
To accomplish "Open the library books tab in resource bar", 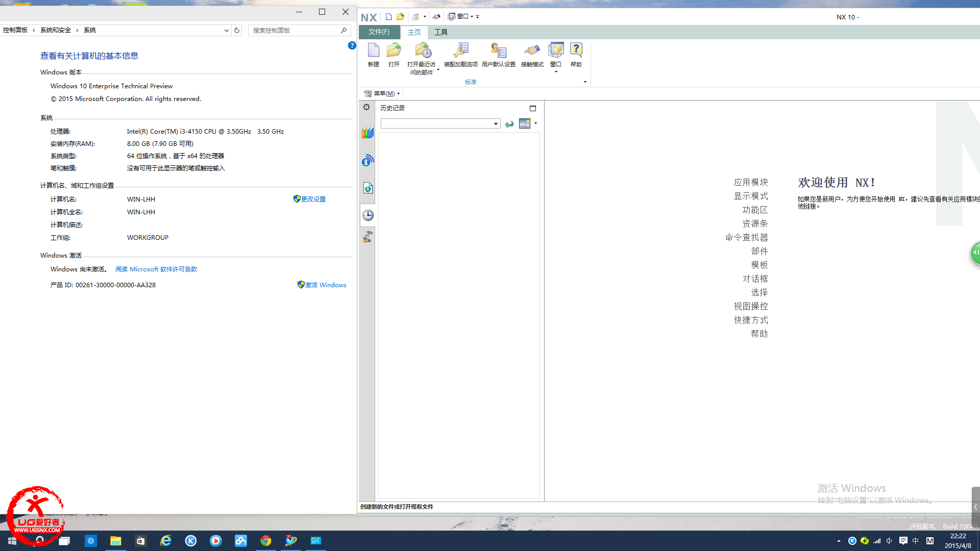I will coord(367,133).
